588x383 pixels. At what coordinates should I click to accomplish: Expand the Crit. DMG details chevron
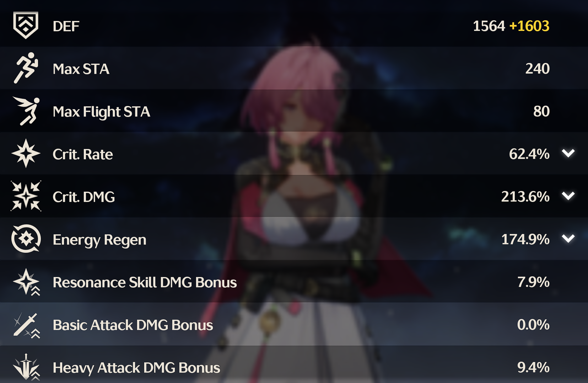pos(568,196)
